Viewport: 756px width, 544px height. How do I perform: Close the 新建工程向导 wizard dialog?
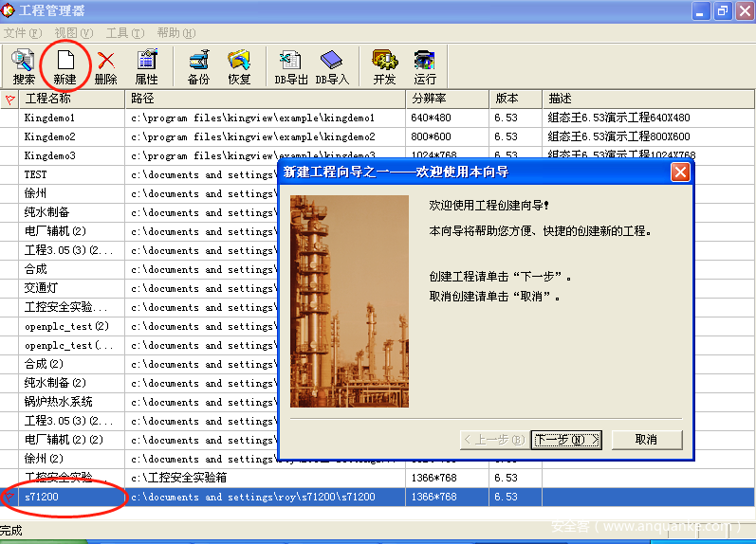coord(679,172)
